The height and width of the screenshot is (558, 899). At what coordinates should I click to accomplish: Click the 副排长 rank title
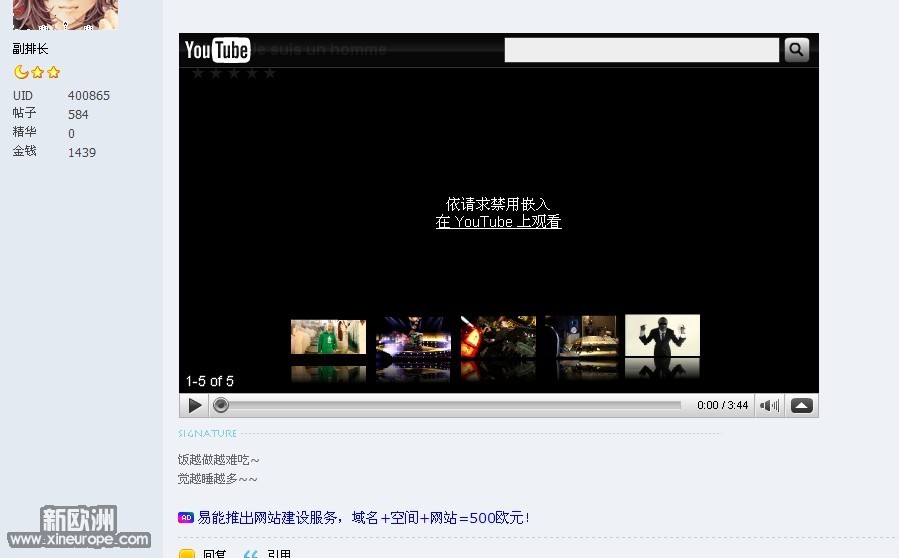(30, 49)
